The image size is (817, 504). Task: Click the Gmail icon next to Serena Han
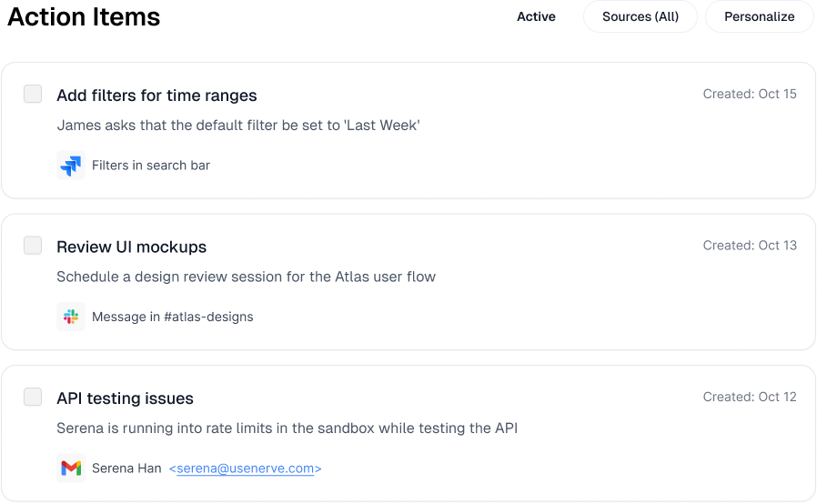coord(70,469)
